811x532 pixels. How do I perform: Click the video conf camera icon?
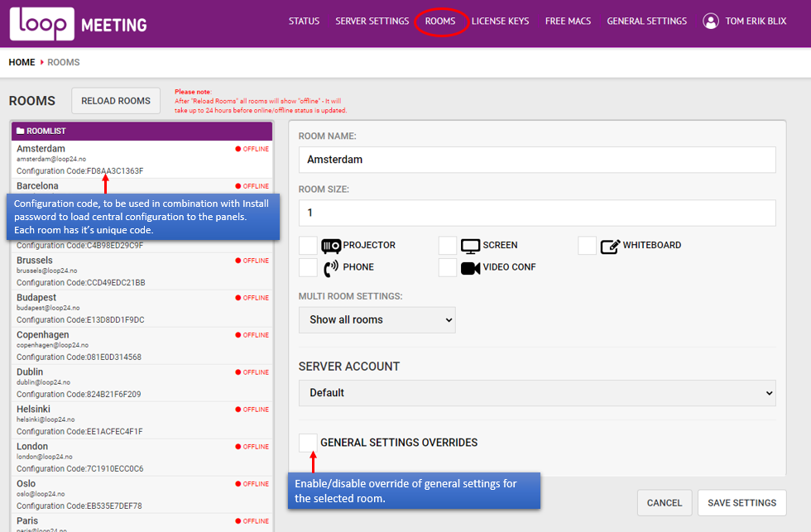[x=471, y=267]
